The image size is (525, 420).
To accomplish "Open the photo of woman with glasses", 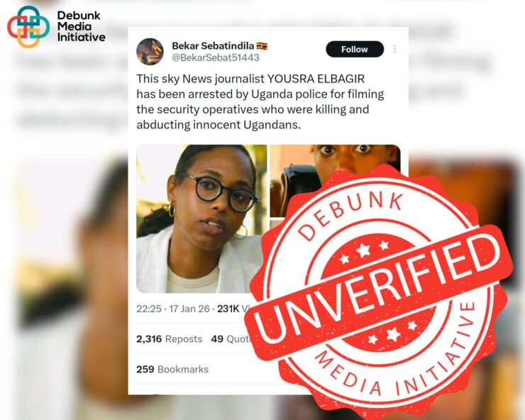I will click(x=201, y=219).
